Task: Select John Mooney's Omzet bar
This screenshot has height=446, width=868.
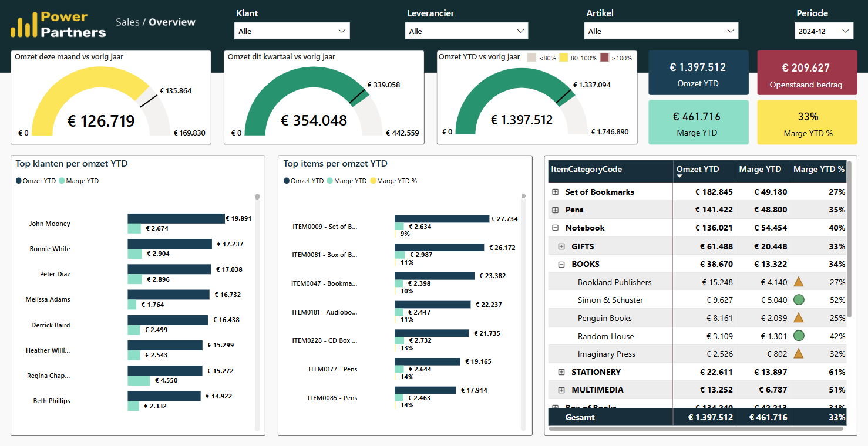Action: (176, 218)
